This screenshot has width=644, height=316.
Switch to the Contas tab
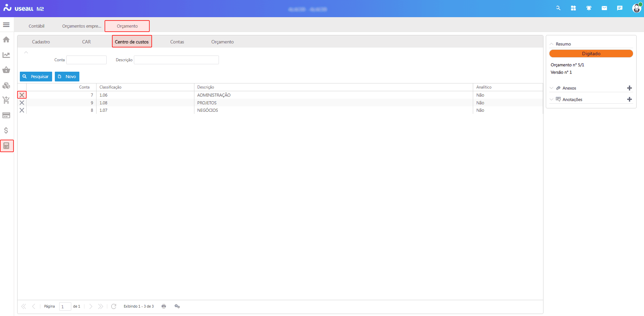[x=177, y=42]
